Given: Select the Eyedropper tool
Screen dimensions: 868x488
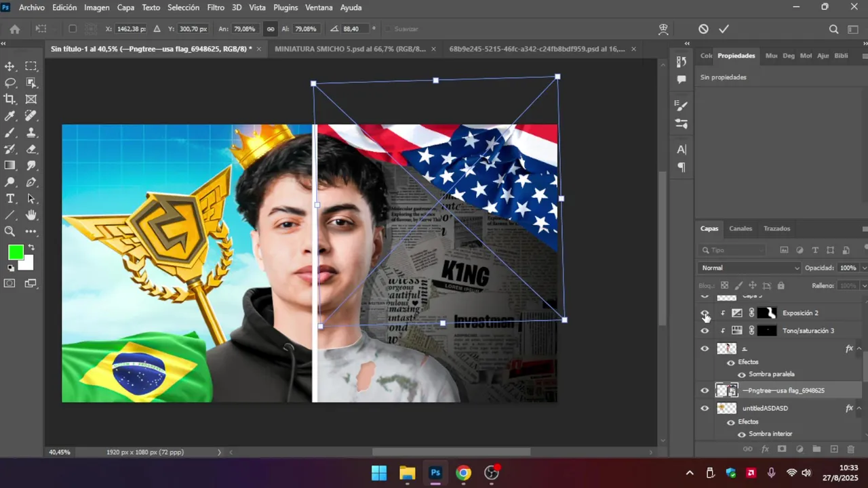Looking at the screenshot, I should coord(10,116).
